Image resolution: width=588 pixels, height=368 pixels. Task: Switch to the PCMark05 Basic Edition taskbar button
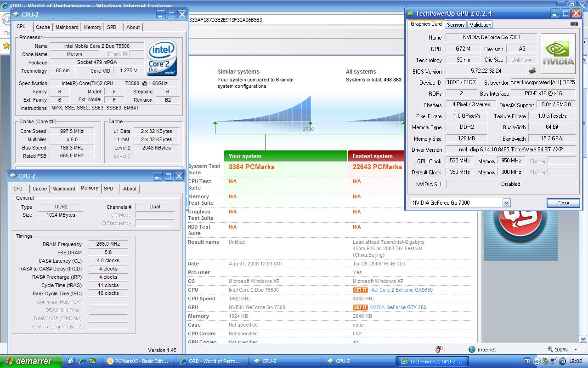click(140, 361)
